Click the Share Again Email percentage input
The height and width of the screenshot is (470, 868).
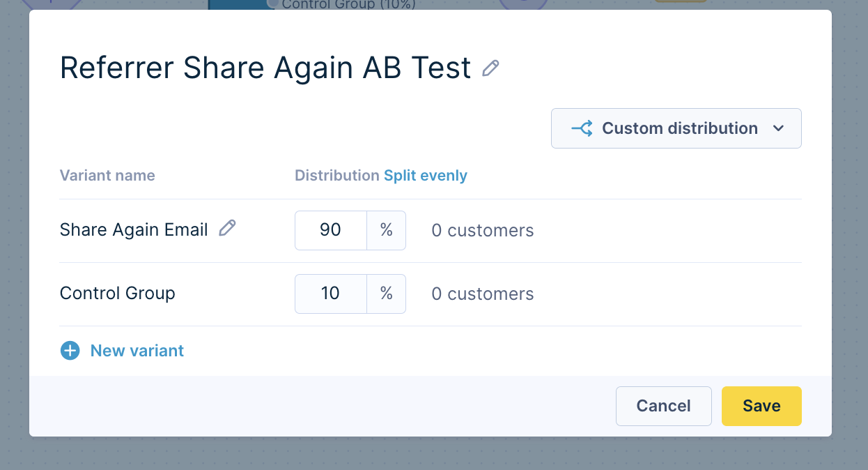[330, 229]
